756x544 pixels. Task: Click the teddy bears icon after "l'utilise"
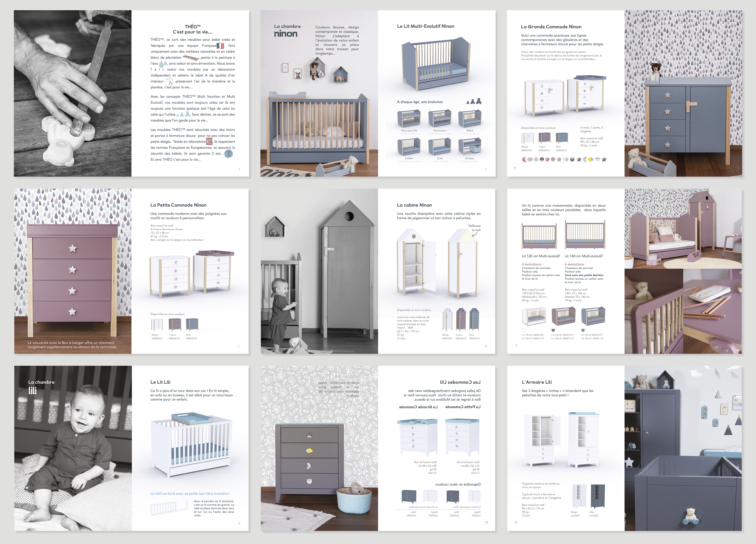183,114
